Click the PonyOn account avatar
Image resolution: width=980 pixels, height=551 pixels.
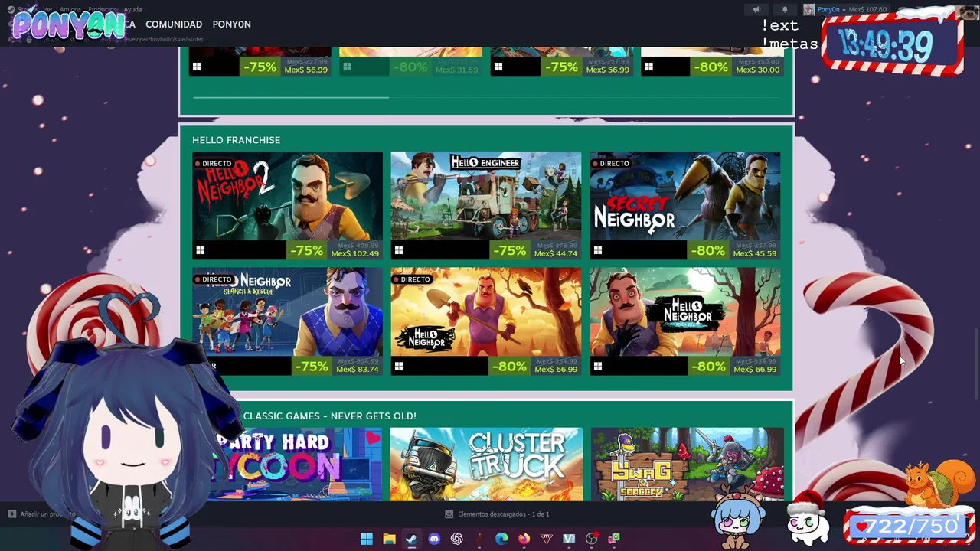click(x=808, y=9)
